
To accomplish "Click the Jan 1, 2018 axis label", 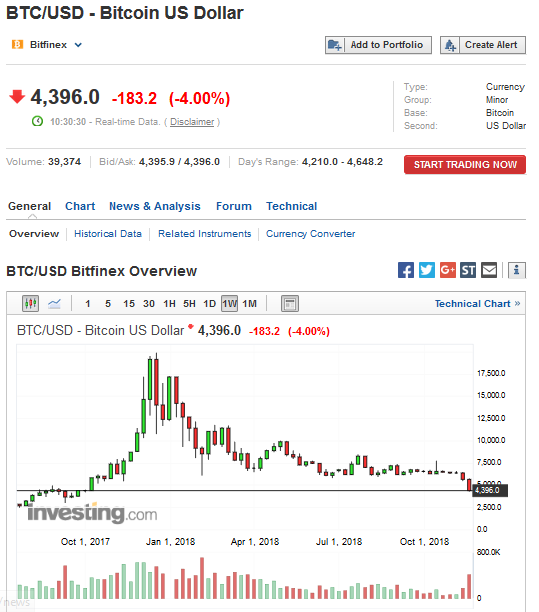I will tap(171, 542).
